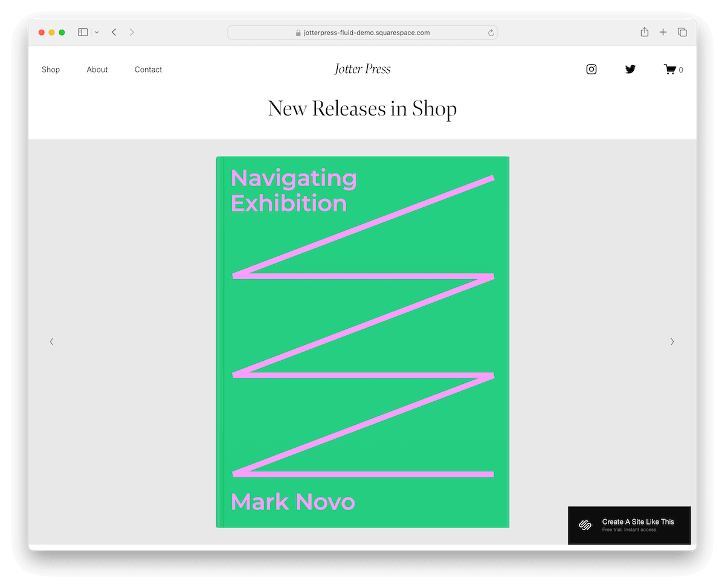Select Create A Site Like This

point(639,521)
